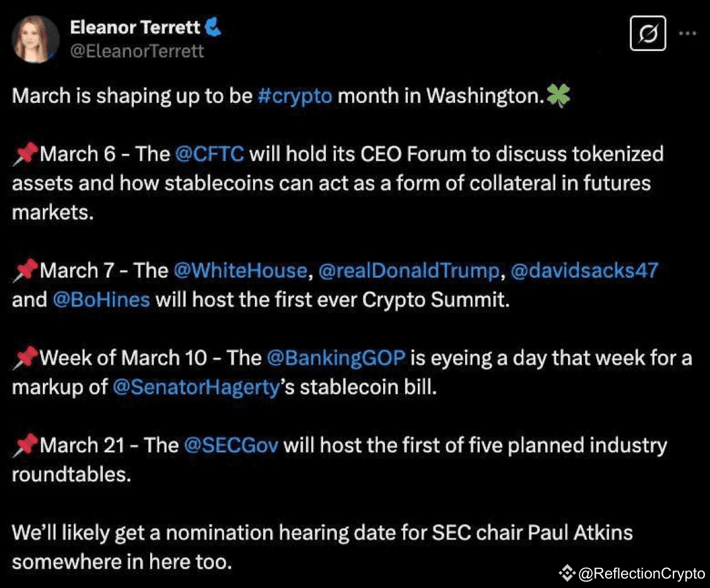Click Eleanor Terrett's profile avatar

[x=36, y=38]
